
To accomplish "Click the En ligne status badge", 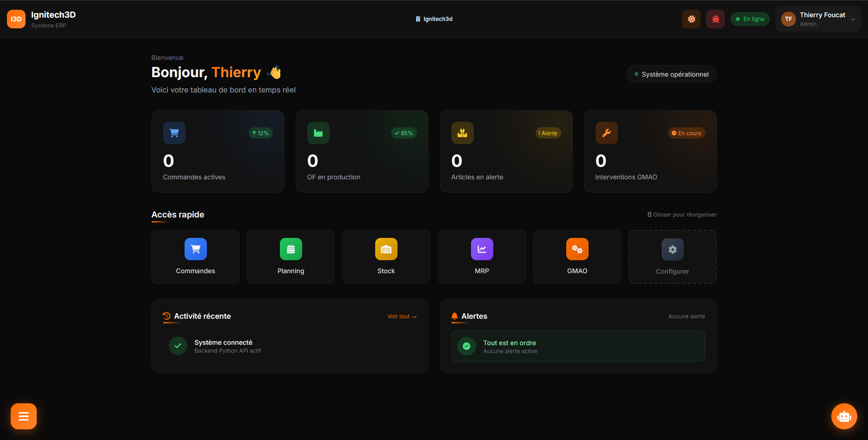I will tap(750, 19).
